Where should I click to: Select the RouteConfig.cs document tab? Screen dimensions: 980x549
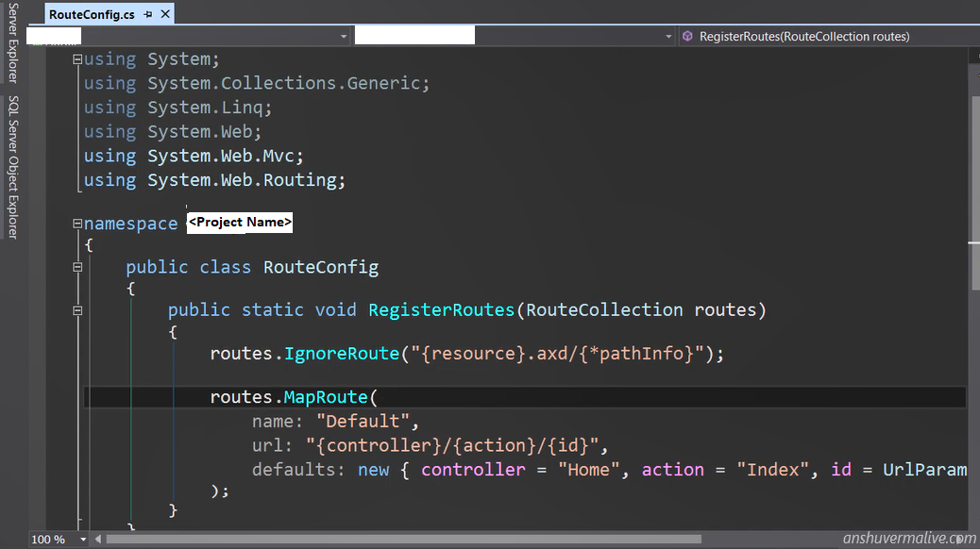(92, 15)
